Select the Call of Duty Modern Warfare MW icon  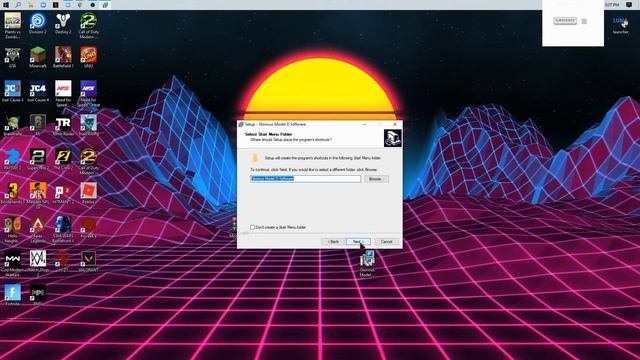[x=12, y=264]
